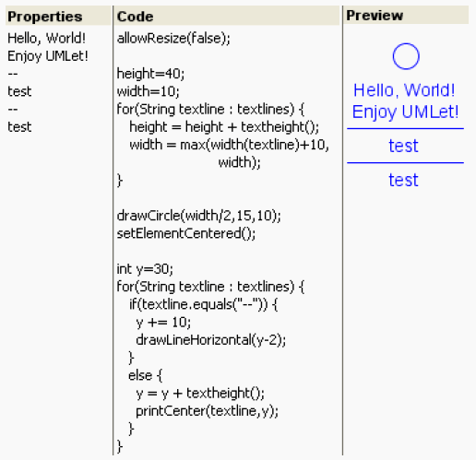
Task: Click the upper horizontal line in the preview
Action: pos(405,128)
